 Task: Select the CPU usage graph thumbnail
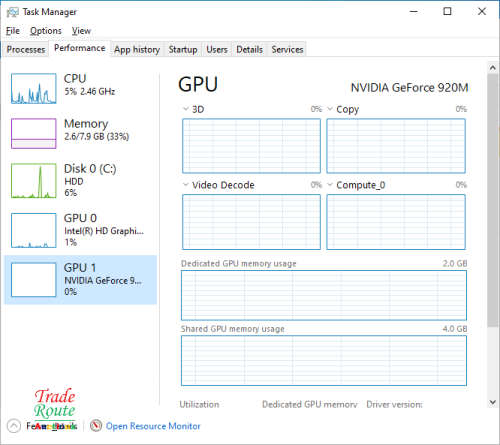(x=33, y=88)
